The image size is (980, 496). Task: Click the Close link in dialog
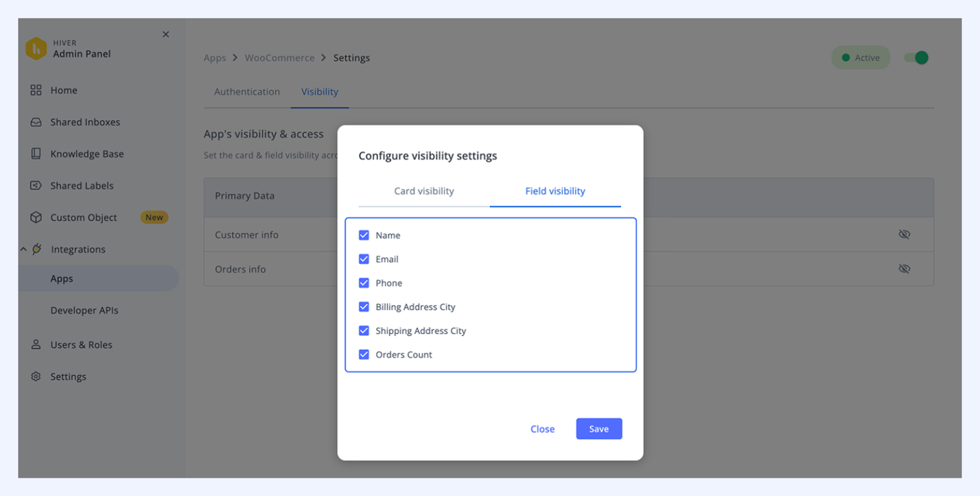(543, 429)
